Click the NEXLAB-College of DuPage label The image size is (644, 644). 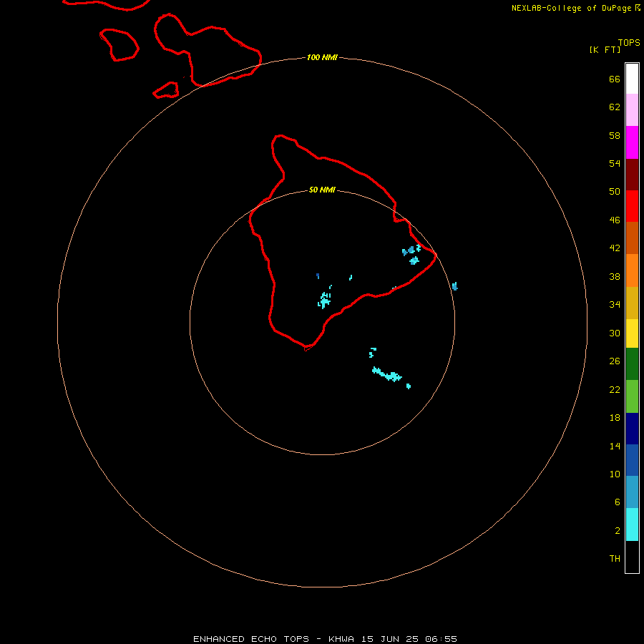click(571, 8)
